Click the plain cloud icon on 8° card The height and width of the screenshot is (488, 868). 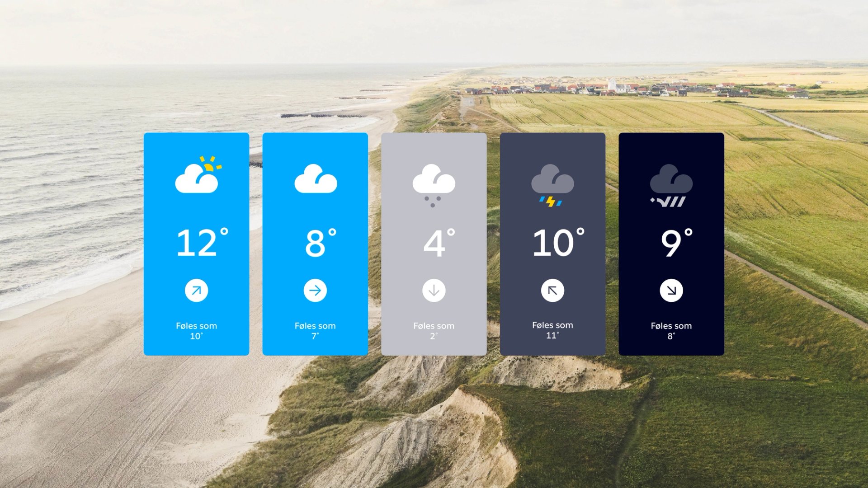pos(316,178)
